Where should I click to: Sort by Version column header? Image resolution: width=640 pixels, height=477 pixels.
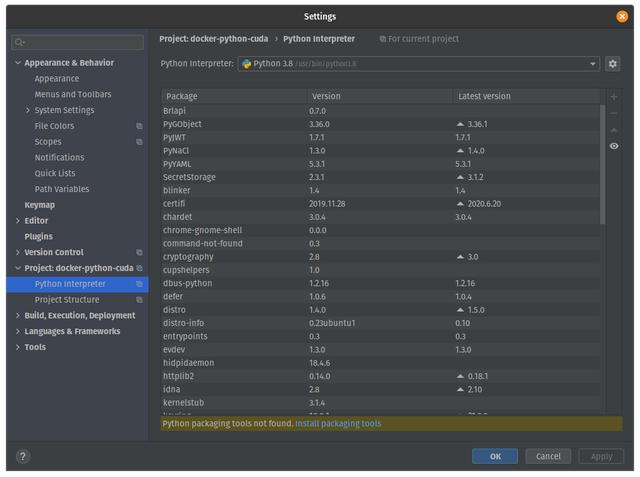(380, 96)
